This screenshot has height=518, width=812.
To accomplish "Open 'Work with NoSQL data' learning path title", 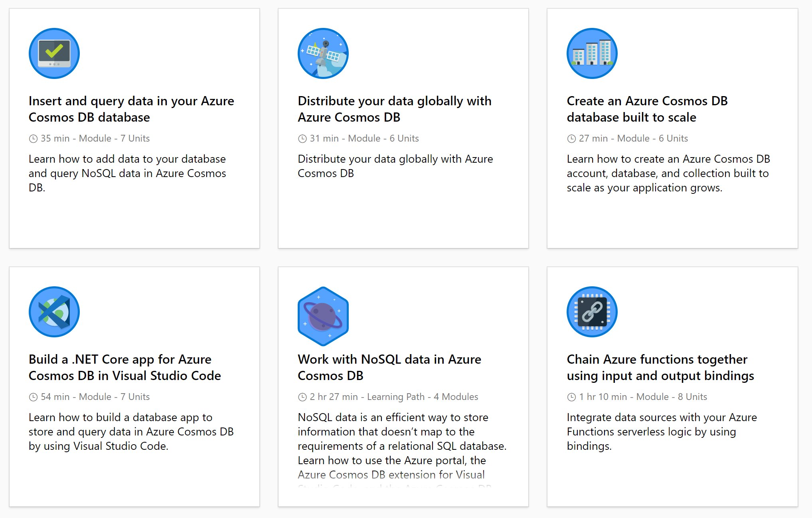I will tap(389, 367).
